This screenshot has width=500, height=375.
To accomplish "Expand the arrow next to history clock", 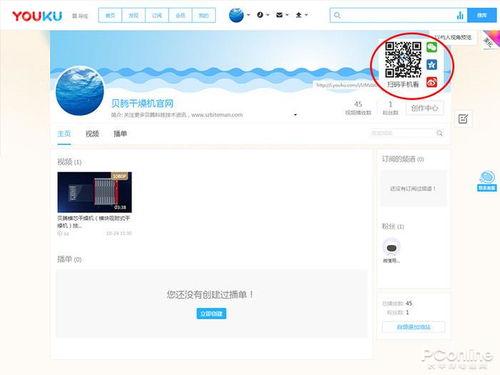I will pos(268,15).
